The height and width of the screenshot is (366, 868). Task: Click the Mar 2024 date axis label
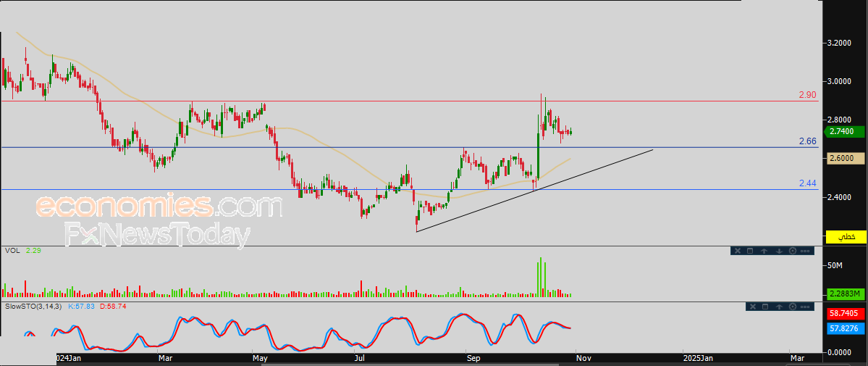165,359
